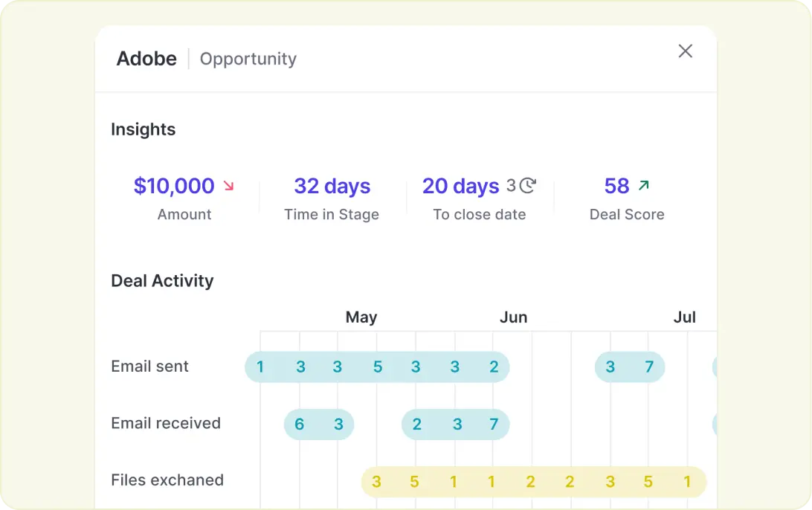812x510 pixels.
Task: Click the clock icon near 20 days
Action: click(527, 186)
